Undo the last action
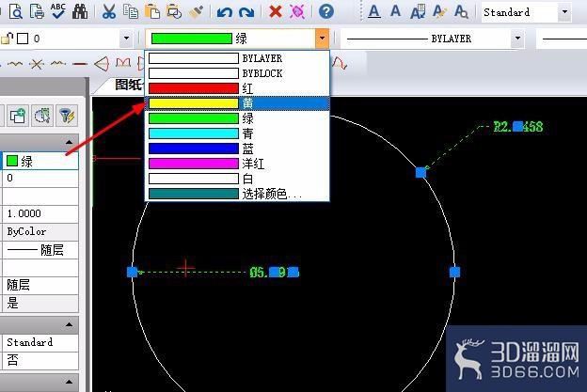Screen dimensions: 587x392 tap(224, 12)
